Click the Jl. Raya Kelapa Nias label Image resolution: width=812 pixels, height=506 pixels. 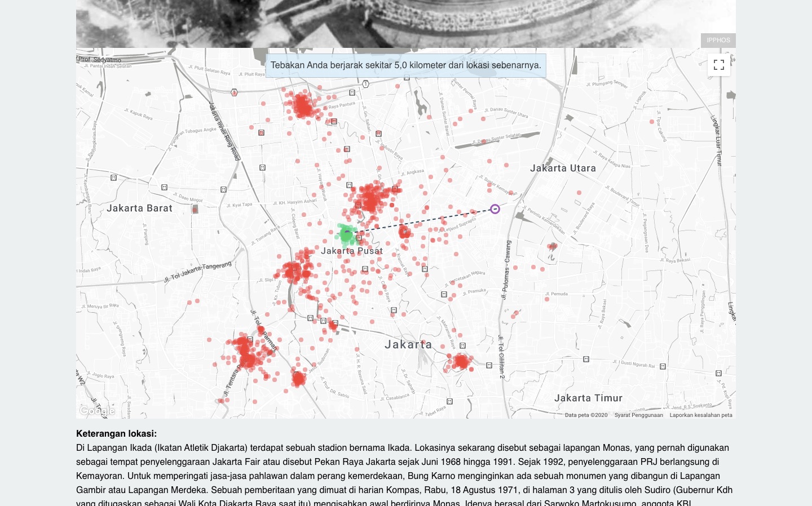tap(611, 159)
